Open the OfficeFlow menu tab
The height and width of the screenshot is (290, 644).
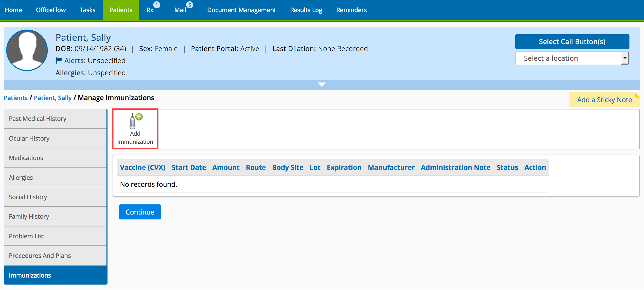[51, 10]
